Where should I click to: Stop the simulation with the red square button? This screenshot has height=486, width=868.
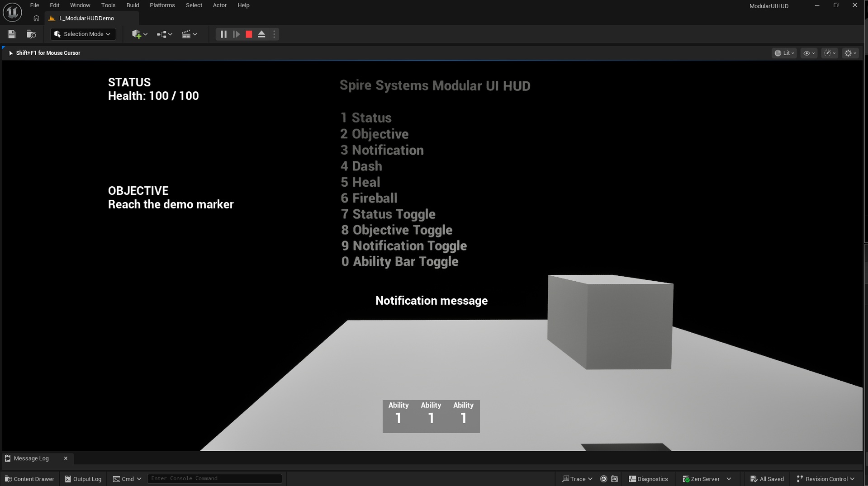point(249,34)
